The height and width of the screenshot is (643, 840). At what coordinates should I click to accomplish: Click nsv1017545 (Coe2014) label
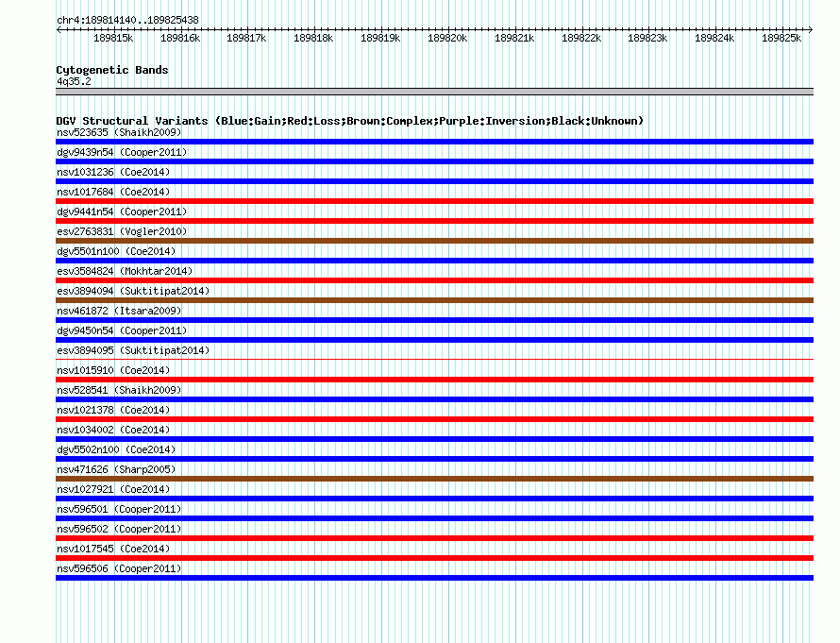click(x=113, y=549)
